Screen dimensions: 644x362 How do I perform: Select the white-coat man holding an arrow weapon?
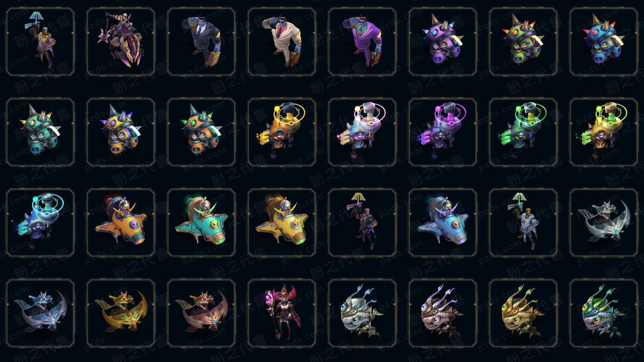(x=523, y=222)
